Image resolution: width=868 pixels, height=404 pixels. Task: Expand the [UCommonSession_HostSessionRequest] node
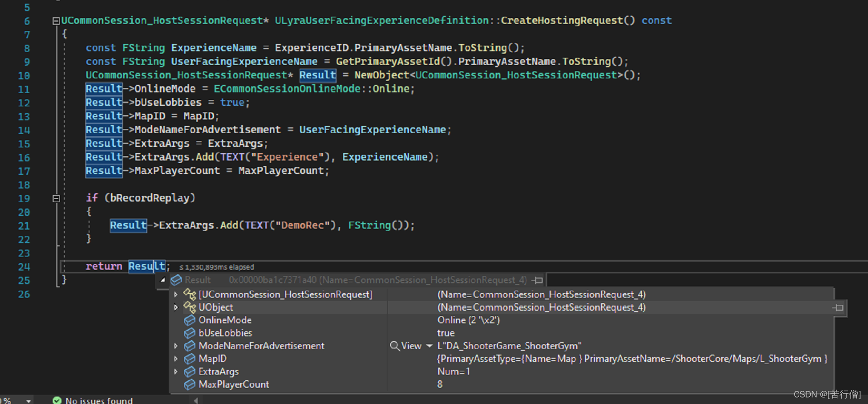(176, 294)
